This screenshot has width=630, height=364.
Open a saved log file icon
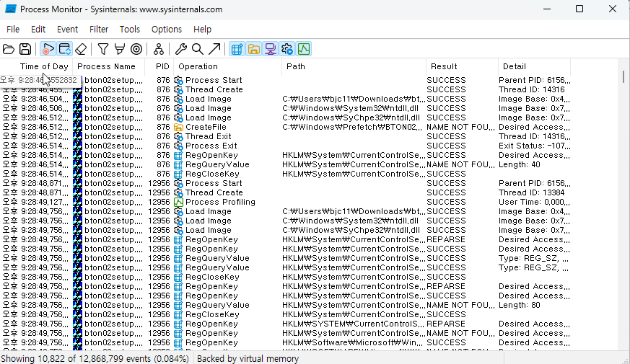(x=9, y=49)
